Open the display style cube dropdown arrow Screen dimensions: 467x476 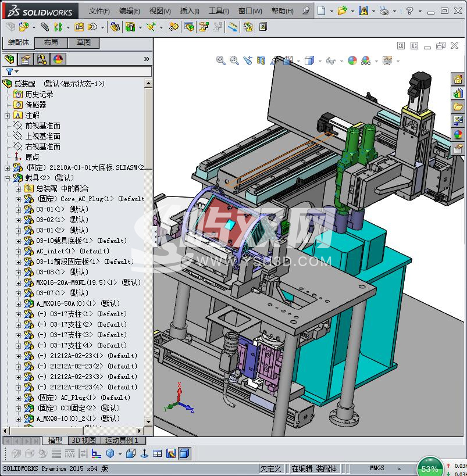point(320,61)
